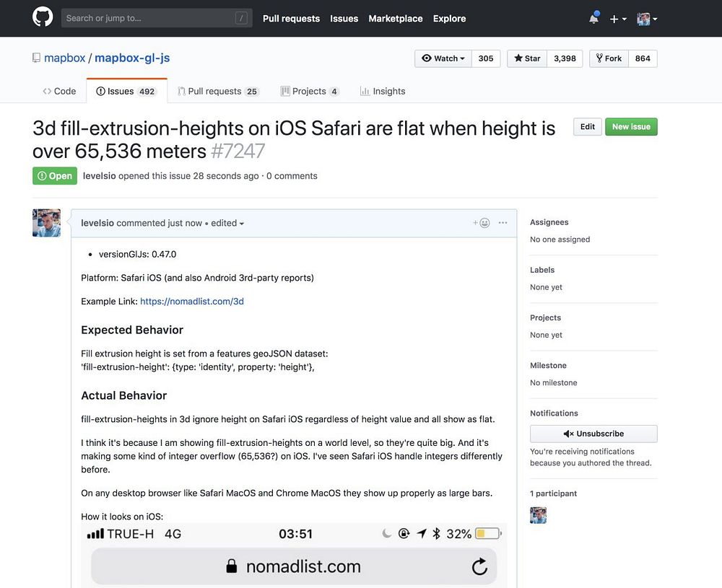Unsubscribe from issue notifications
Image resolution: width=722 pixels, height=588 pixels.
(x=593, y=434)
